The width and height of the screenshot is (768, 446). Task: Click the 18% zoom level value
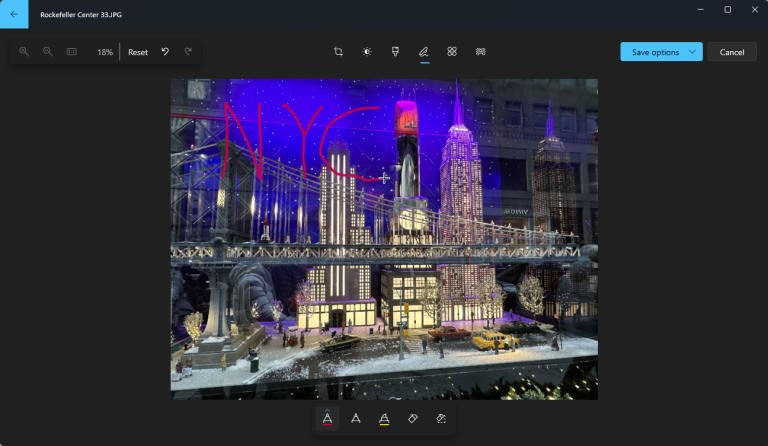[x=104, y=52]
